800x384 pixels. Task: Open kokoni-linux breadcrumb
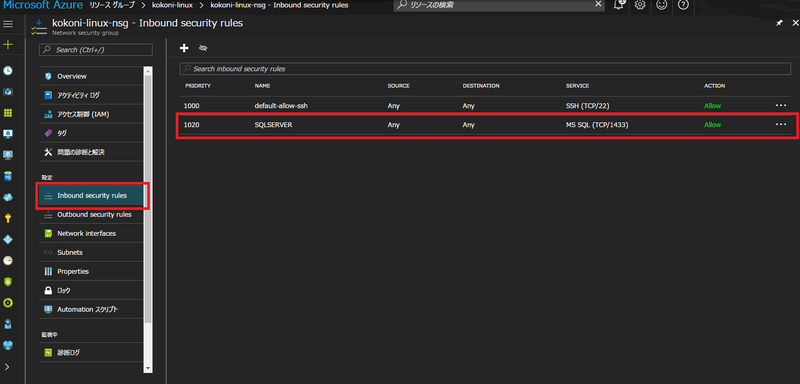(x=172, y=5)
